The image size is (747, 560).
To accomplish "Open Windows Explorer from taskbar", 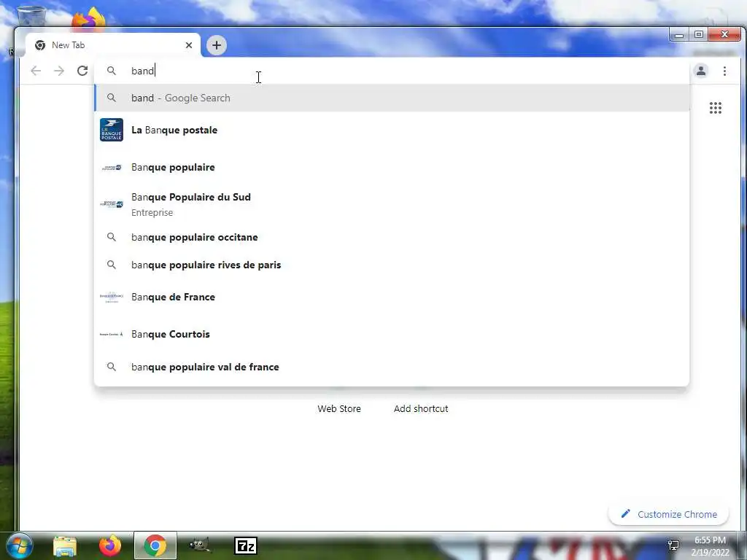I will tap(65, 546).
